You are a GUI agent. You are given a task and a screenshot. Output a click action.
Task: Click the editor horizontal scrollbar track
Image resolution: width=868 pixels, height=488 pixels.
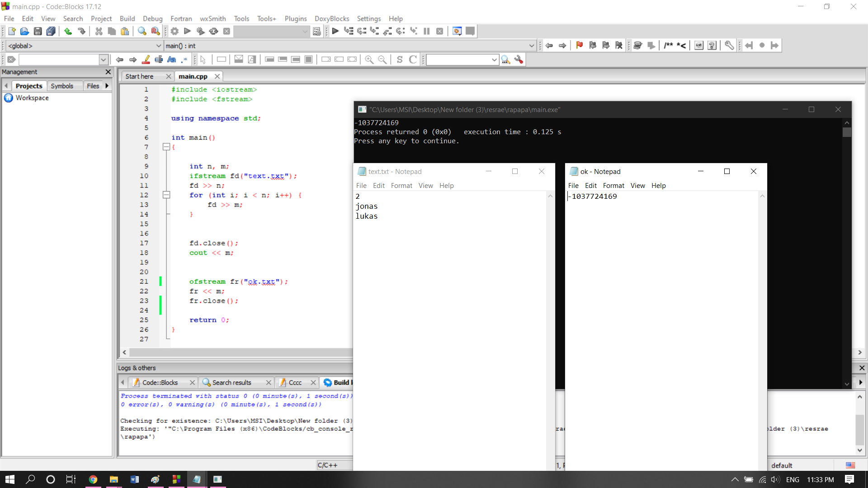tap(240, 352)
